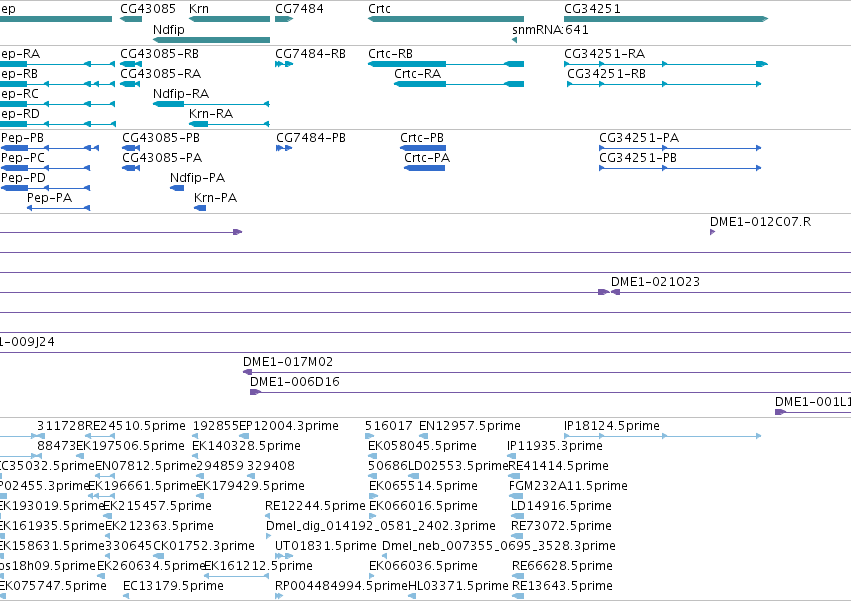The height and width of the screenshot is (601, 851).
Task: Select clone DME1-021O23
Action: pyautogui.click(x=655, y=281)
